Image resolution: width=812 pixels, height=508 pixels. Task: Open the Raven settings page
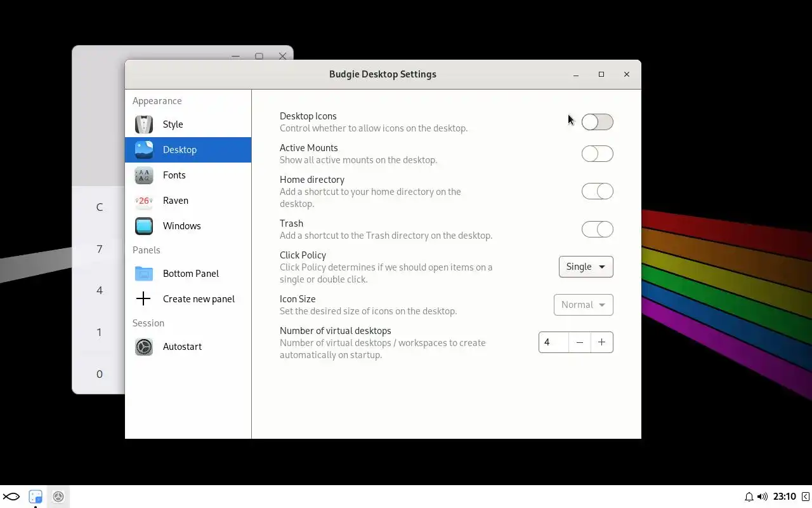pyautogui.click(x=188, y=201)
